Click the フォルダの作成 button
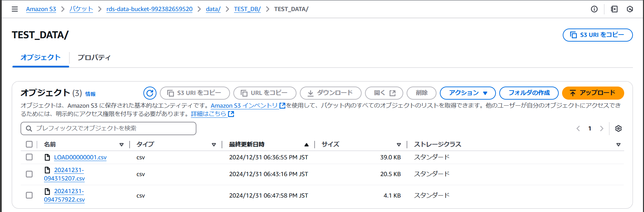Image resolution: width=644 pixels, height=212 pixels. point(529,93)
